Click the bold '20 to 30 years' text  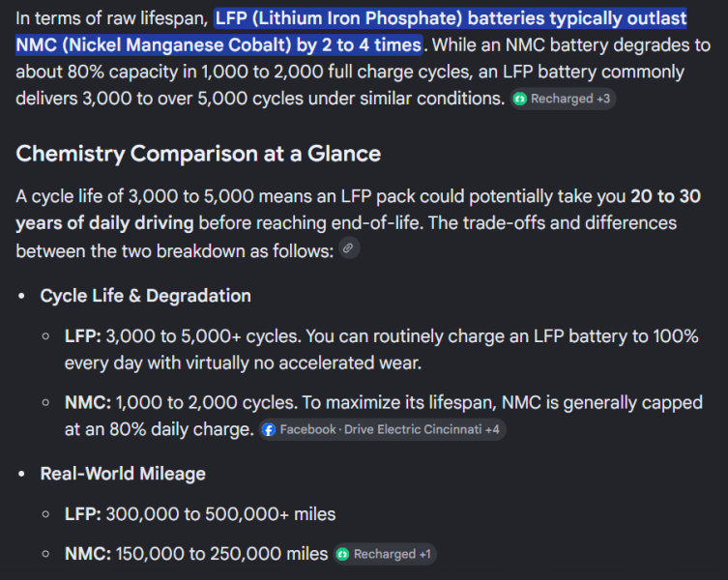665,196
